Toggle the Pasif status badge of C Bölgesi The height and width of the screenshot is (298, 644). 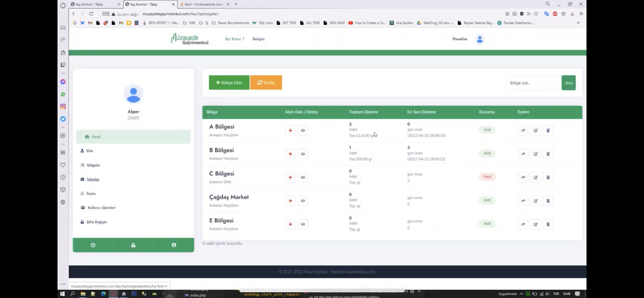click(487, 177)
